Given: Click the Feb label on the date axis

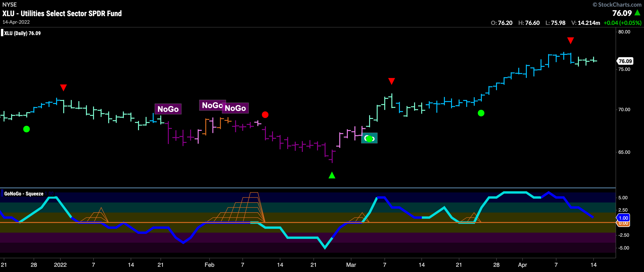Looking at the screenshot, I should coord(209,265).
